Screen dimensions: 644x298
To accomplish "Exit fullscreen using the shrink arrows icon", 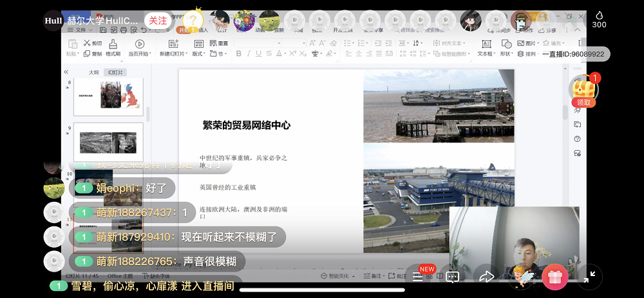I will [x=589, y=277].
